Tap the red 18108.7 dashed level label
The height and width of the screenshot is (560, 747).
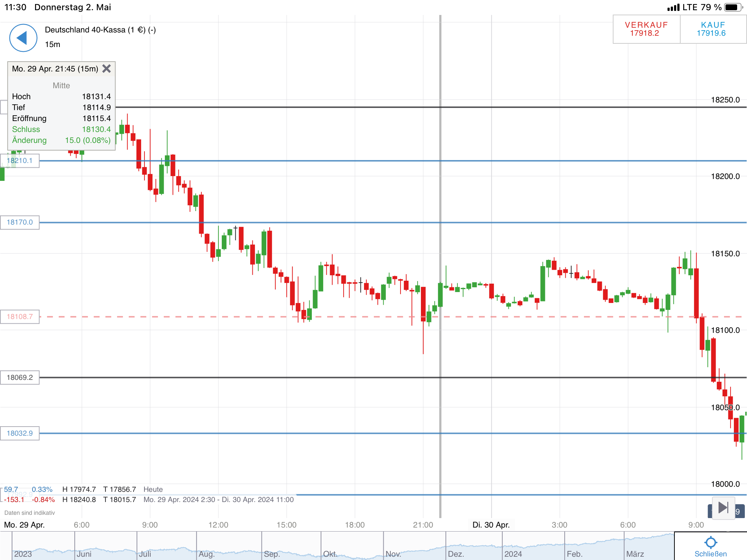pos(20,316)
